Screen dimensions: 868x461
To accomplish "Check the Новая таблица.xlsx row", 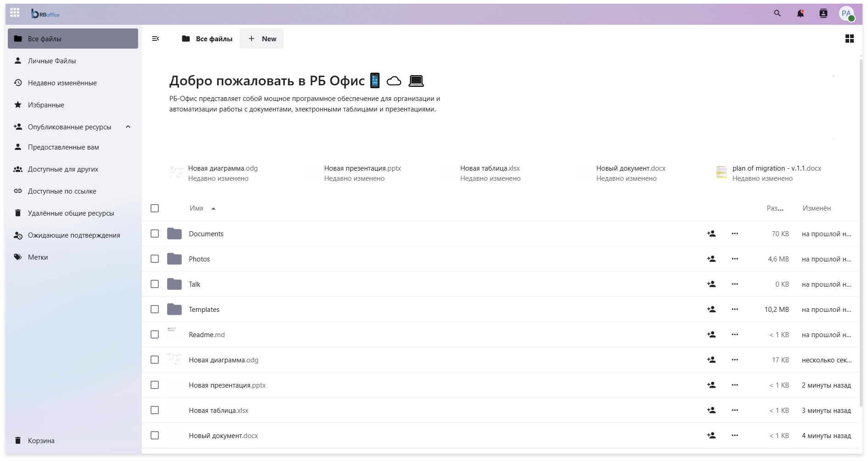I will click(x=155, y=411).
